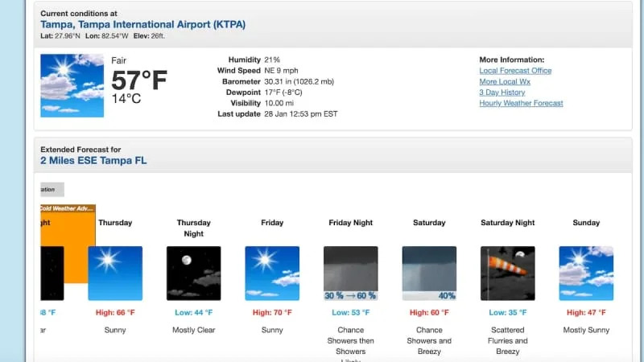The height and width of the screenshot is (362, 644).
Task: View the 3 Day History link
Action: [x=502, y=93]
